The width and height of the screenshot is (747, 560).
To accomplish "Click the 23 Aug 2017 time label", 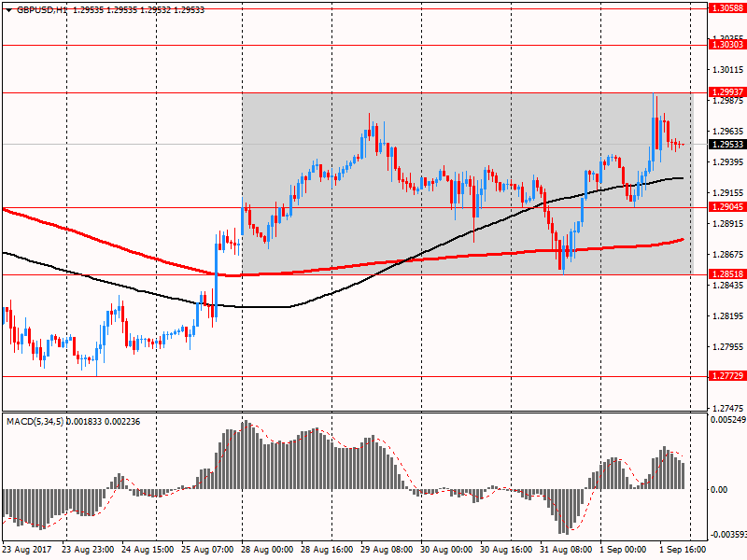I will click(28, 550).
